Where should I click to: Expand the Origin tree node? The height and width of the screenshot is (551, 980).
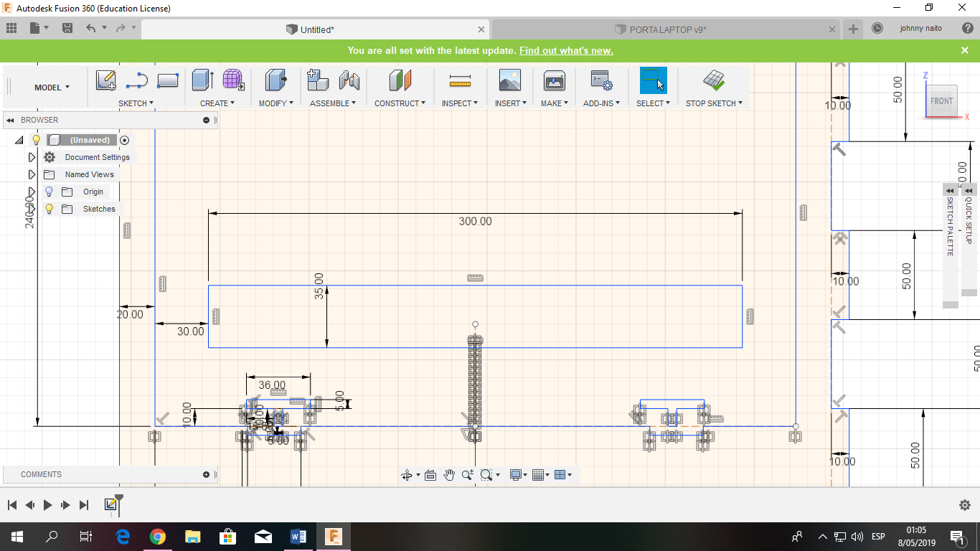32,192
